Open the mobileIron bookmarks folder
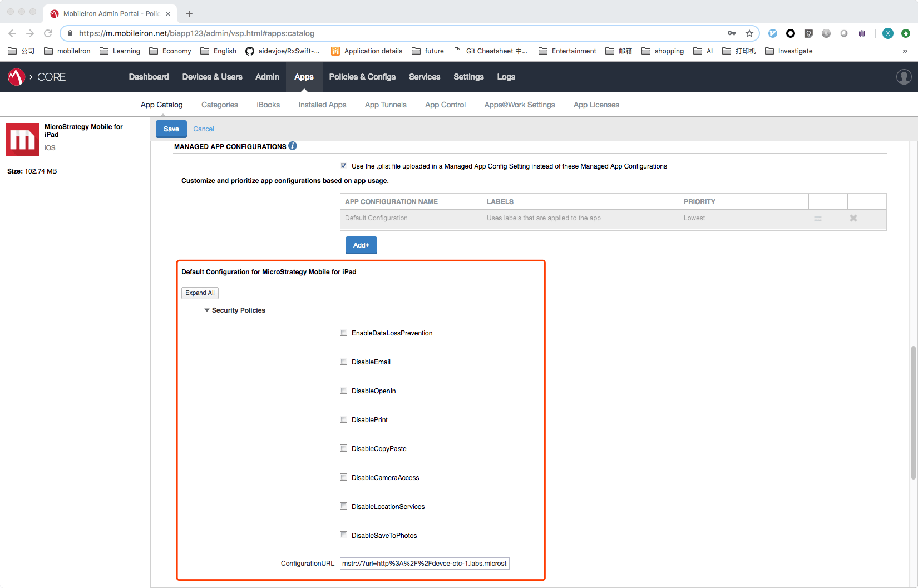 click(x=67, y=51)
